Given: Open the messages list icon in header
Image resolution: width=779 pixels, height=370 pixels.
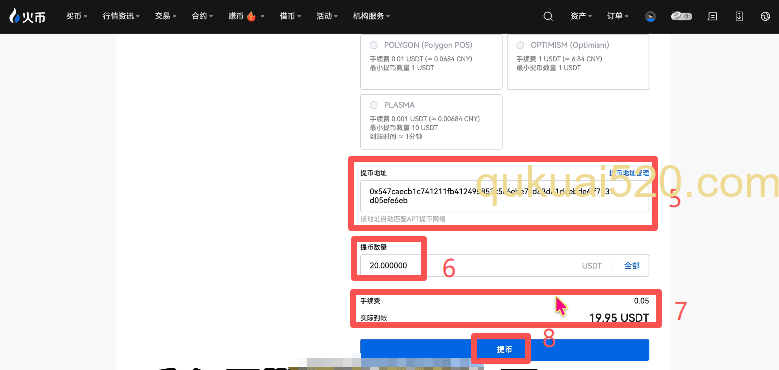Looking at the screenshot, I should (x=712, y=16).
